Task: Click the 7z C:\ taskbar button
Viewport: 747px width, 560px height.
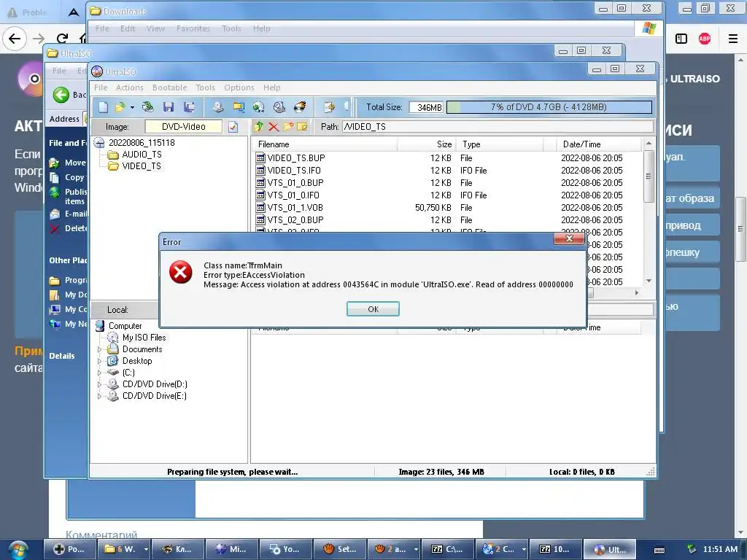Action: point(447,549)
